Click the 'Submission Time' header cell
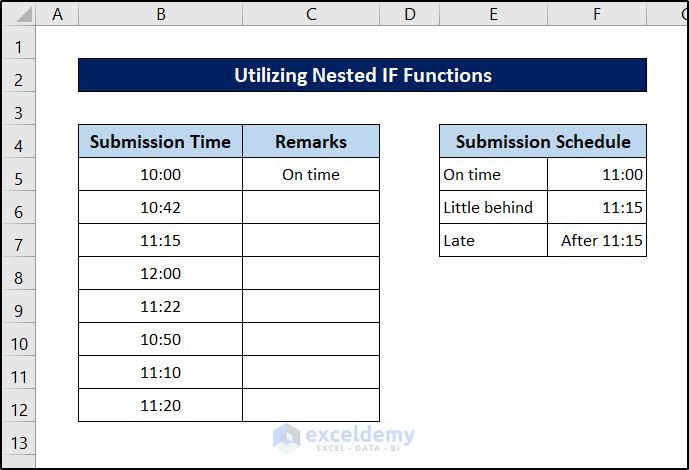The width and height of the screenshot is (689, 470). coord(160,141)
